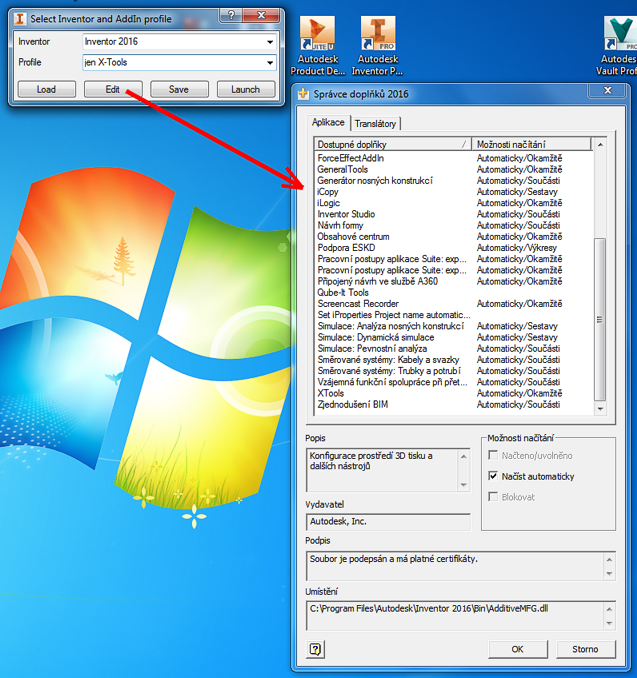Sort by Možnosti načítání column header
Viewport: 637px width, 678px height.
[531, 144]
